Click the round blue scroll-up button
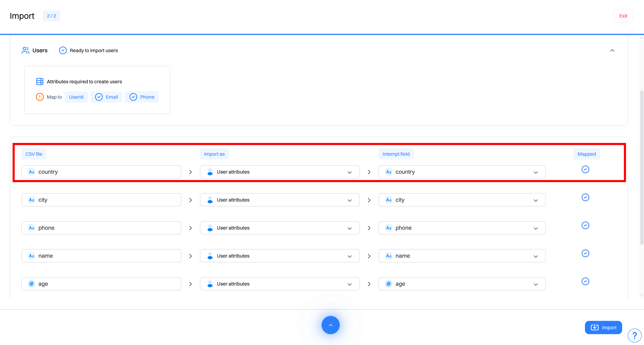644x345 pixels. coord(330,325)
